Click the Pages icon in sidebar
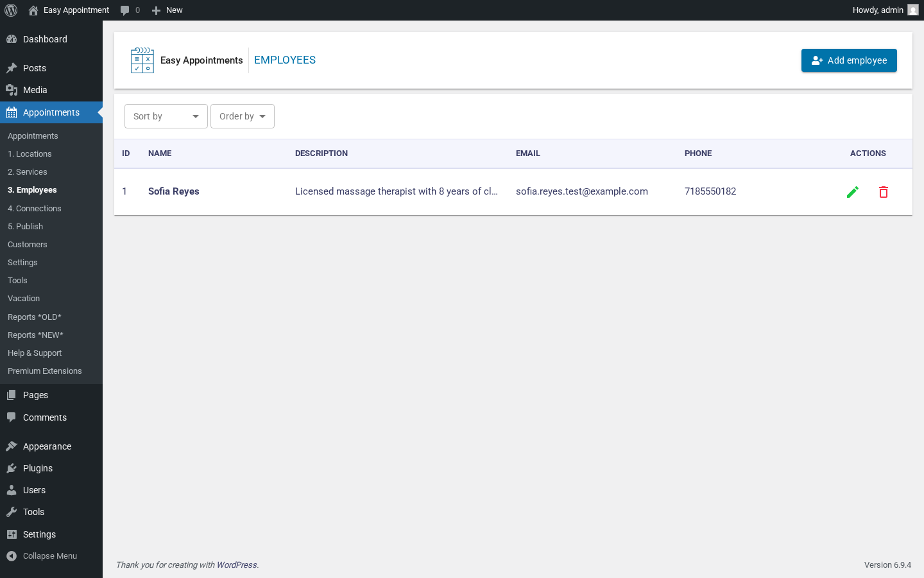Viewport: 924px width, 578px height. [x=12, y=395]
